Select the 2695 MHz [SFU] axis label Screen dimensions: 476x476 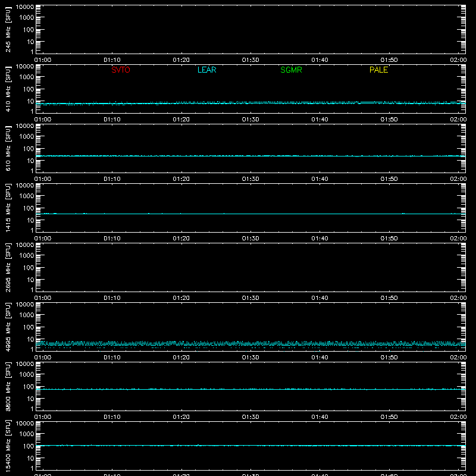(8, 267)
